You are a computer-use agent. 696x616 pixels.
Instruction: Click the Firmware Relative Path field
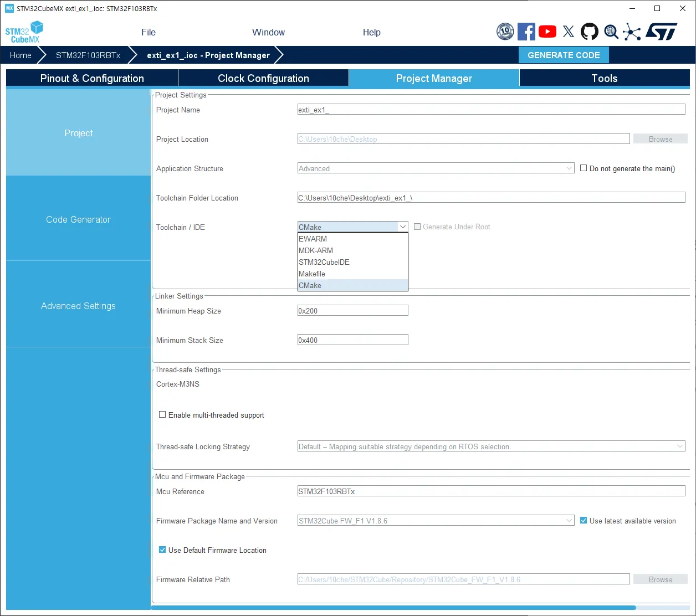(463, 579)
